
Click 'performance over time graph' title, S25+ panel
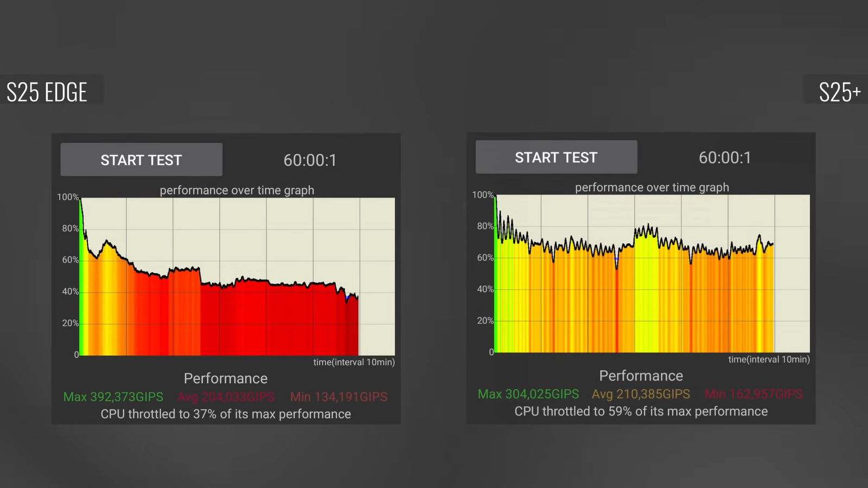point(652,188)
